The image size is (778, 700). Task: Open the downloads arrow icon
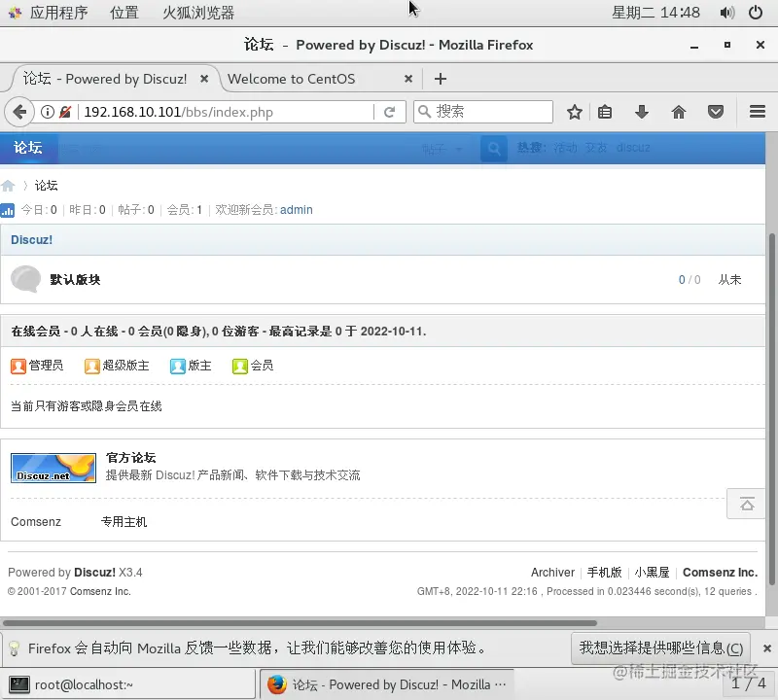click(642, 112)
